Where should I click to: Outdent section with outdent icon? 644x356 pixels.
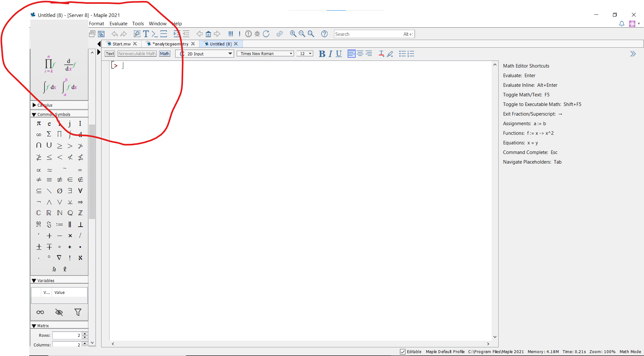(x=186, y=34)
